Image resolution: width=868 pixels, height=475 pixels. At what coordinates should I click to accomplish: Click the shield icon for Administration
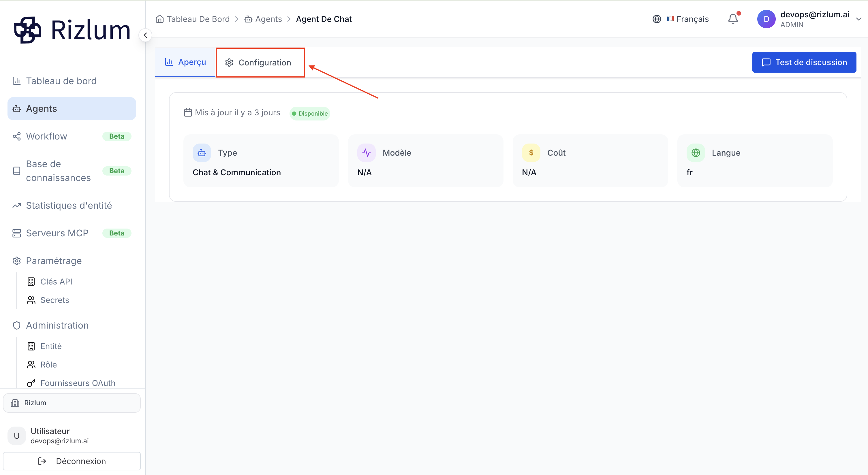pos(16,325)
